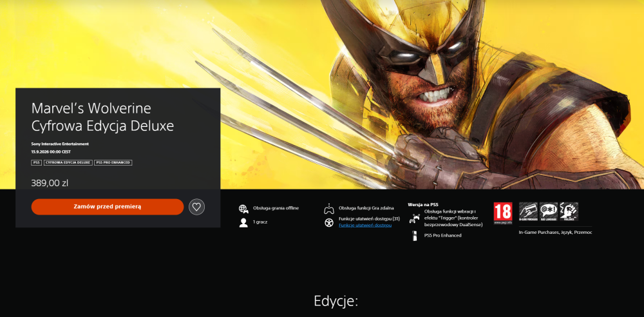This screenshot has width=644, height=317.
Task: Click the Marvel's Wolverine title heading
Action: (x=102, y=117)
